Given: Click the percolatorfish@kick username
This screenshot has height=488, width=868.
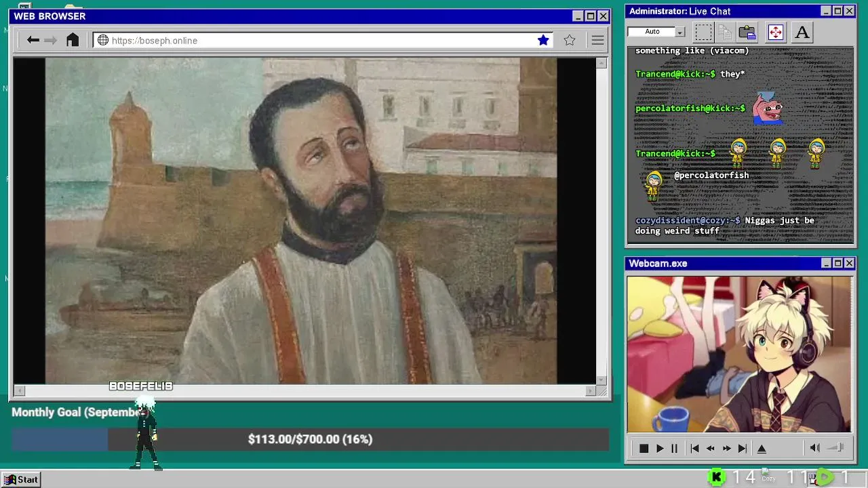Looking at the screenshot, I should (690, 108).
